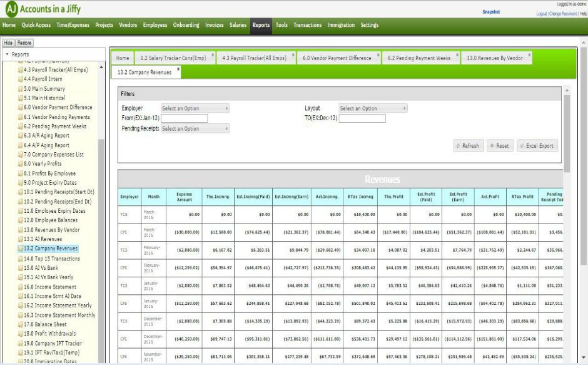Viewport: 588px width, 365px height.
Task: Click the Refresh button icon
Action: pos(458,146)
